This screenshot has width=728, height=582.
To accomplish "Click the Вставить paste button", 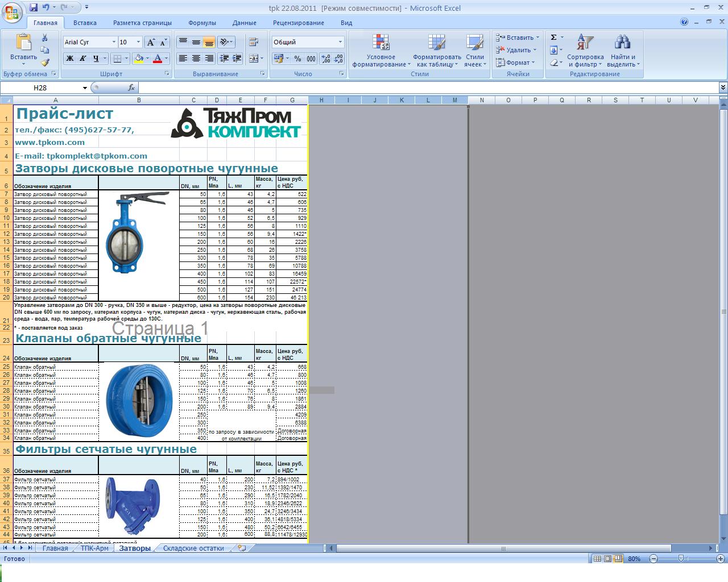I will coord(23,48).
